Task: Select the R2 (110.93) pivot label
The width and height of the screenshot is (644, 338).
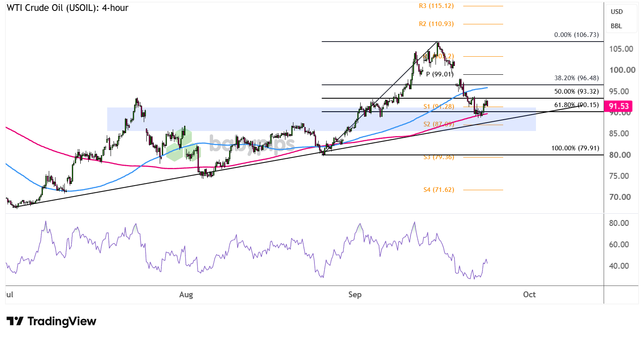Action: tap(436, 24)
